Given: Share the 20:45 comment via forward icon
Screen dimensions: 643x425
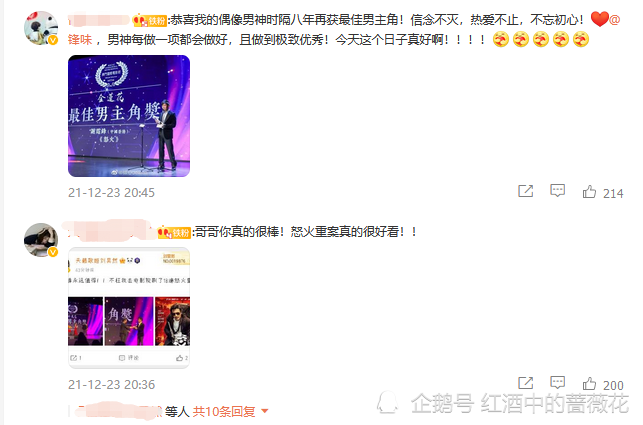Looking at the screenshot, I should click(x=525, y=191).
